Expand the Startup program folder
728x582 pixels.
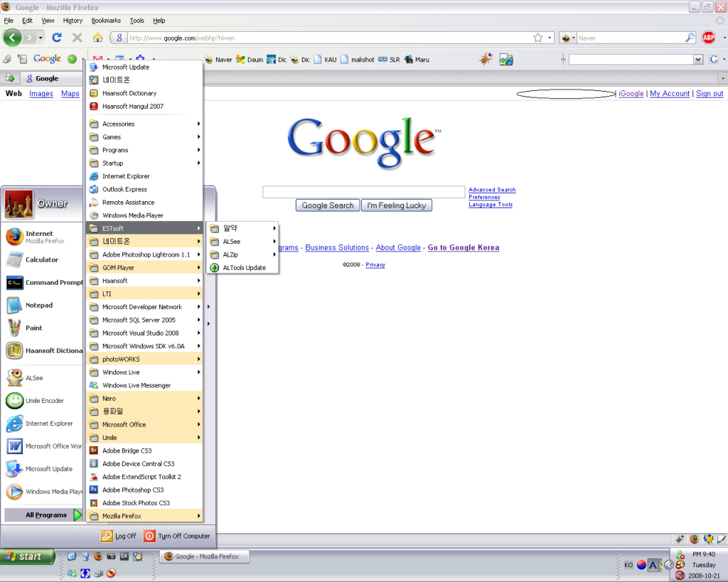click(144, 163)
